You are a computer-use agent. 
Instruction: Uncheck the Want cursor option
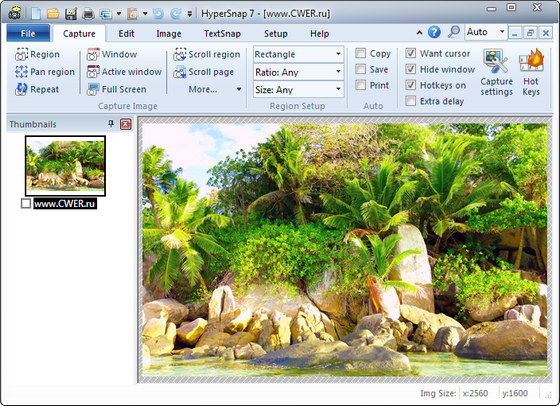pos(411,53)
